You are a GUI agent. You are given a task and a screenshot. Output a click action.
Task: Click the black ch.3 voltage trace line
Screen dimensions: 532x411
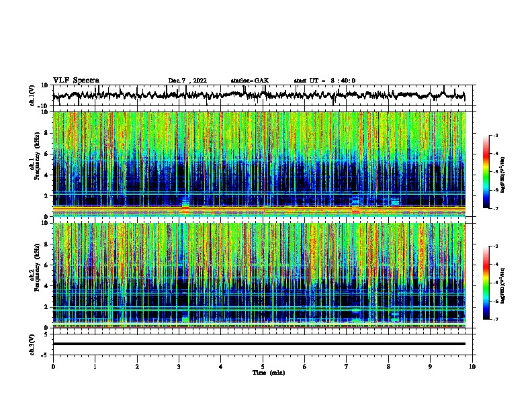[x=259, y=344]
